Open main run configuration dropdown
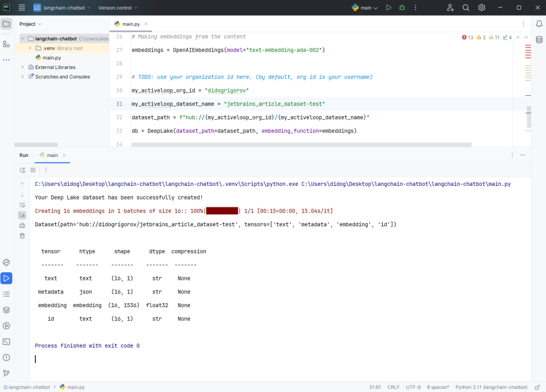Viewport: 546px width, 392px height. pos(365,8)
